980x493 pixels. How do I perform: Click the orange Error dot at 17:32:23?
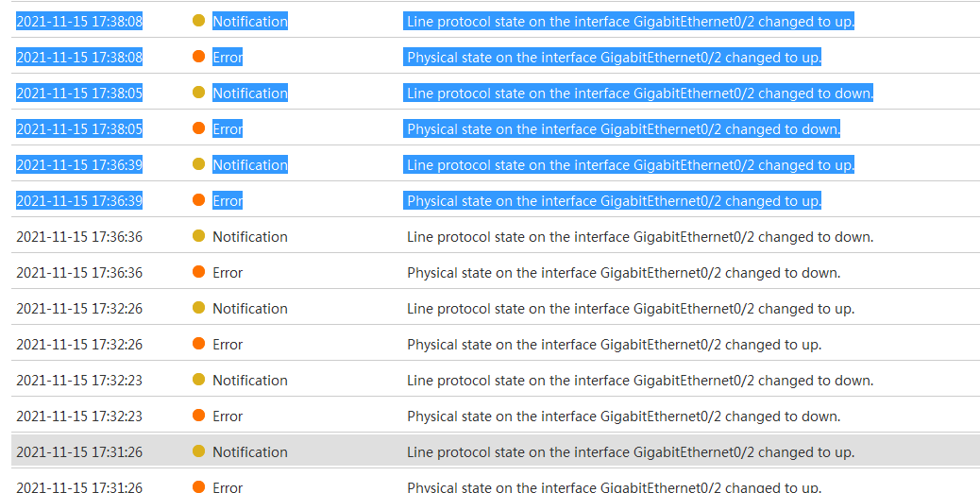point(198,416)
